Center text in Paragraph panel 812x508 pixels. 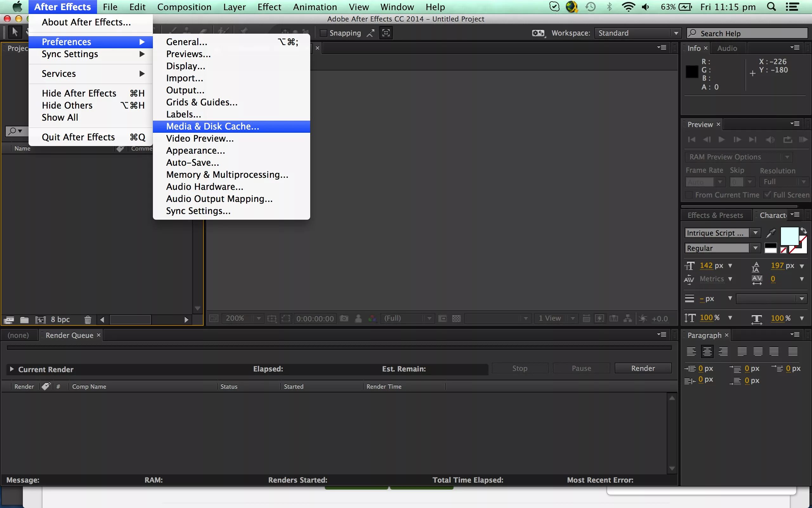pos(707,351)
